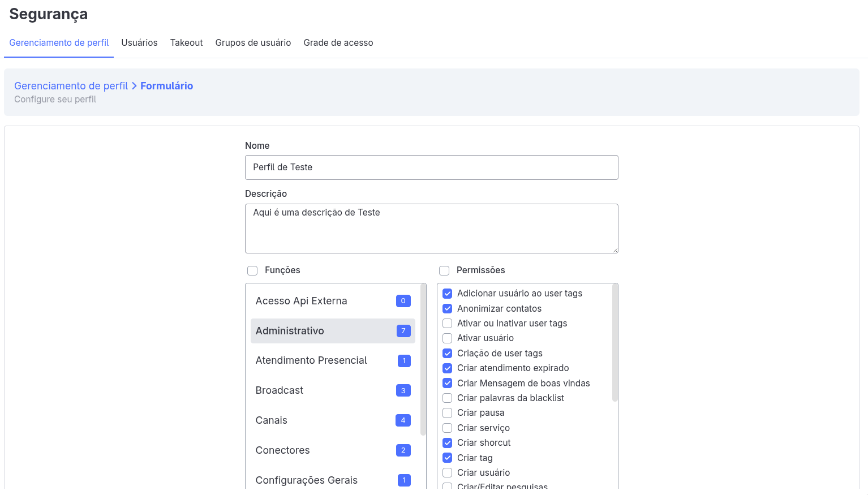The width and height of the screenshot is (868, 495).
Task: Click the count badge beside Administrativo
Action: (403, 331)
